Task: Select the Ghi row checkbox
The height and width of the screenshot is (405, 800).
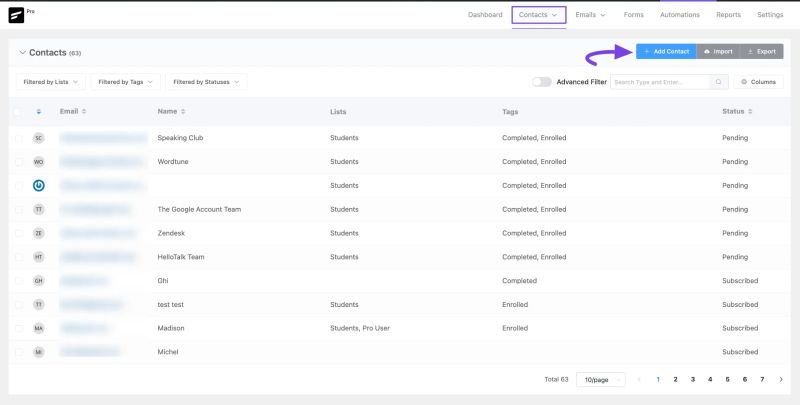Action: [x=19, y=281]
